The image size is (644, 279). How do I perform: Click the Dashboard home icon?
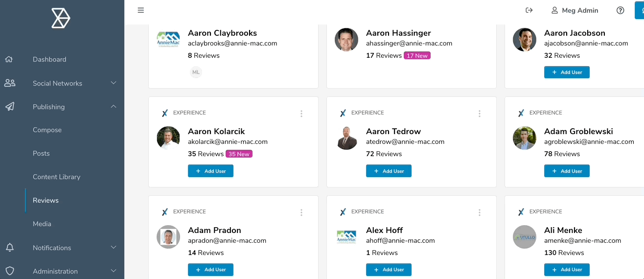[9, 59]
